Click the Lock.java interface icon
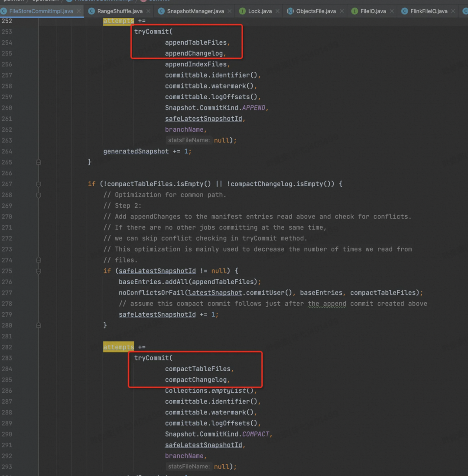Viewport: 468px width, 476px height. coord(242,11)
